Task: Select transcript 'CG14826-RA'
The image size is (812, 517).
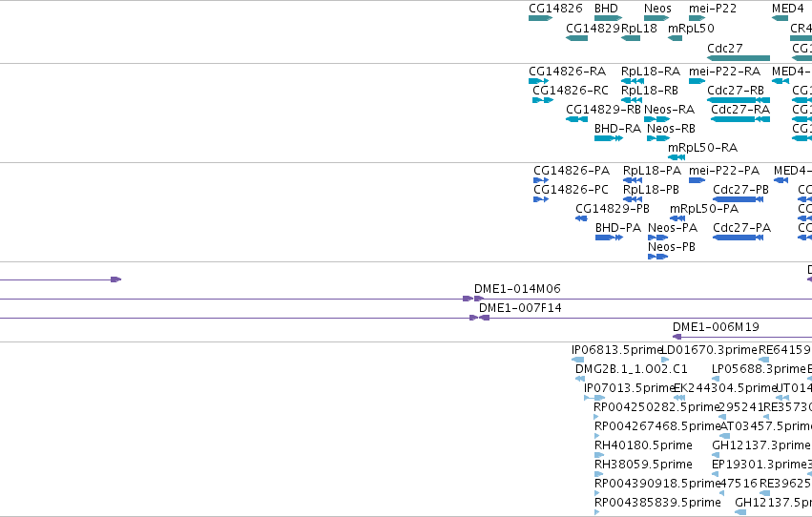Action: pyautogui.click(x=567, y=71)
